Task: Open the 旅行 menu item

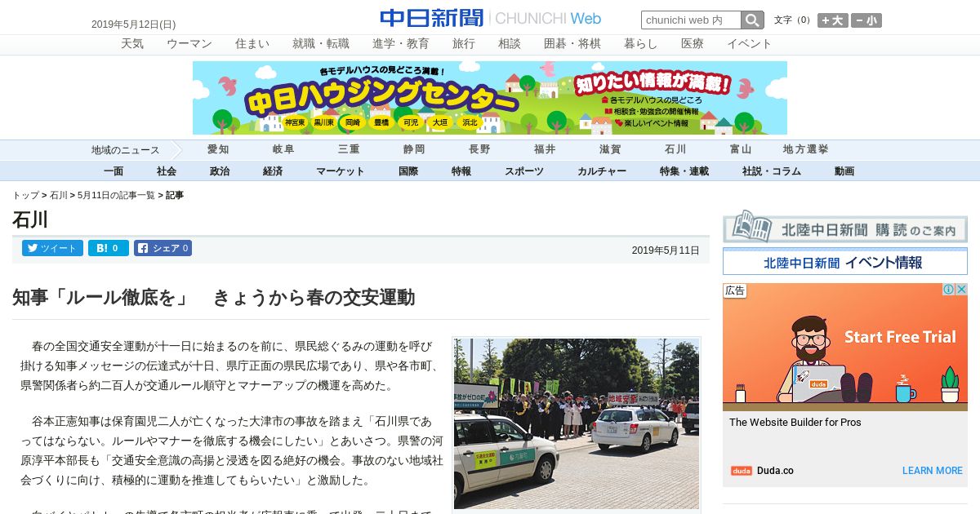Action: pyautogui.click(x=464, y=44)
